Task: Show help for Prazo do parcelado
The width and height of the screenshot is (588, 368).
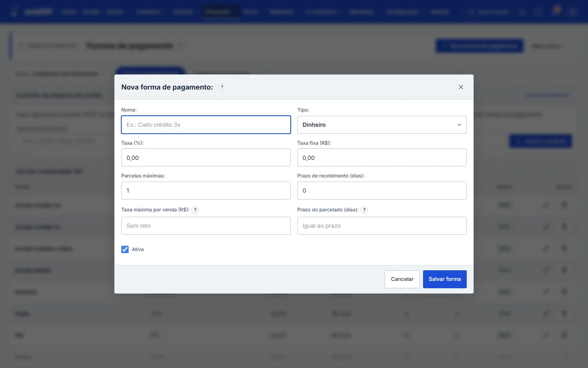Action: pos(364,210)
